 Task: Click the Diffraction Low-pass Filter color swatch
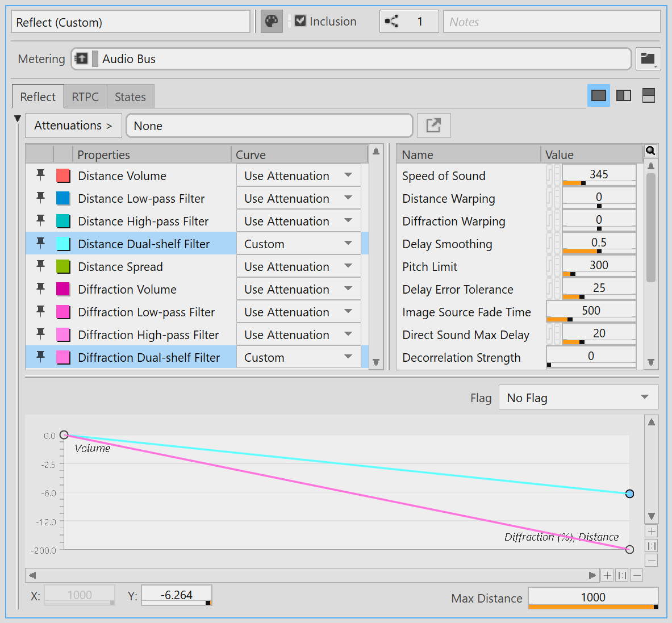(x=63, y=312)
